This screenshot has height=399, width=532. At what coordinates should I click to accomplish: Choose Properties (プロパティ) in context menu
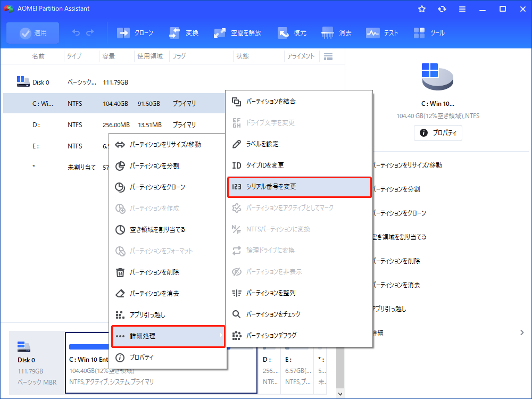pyautogui.click(x=168, y=358)
